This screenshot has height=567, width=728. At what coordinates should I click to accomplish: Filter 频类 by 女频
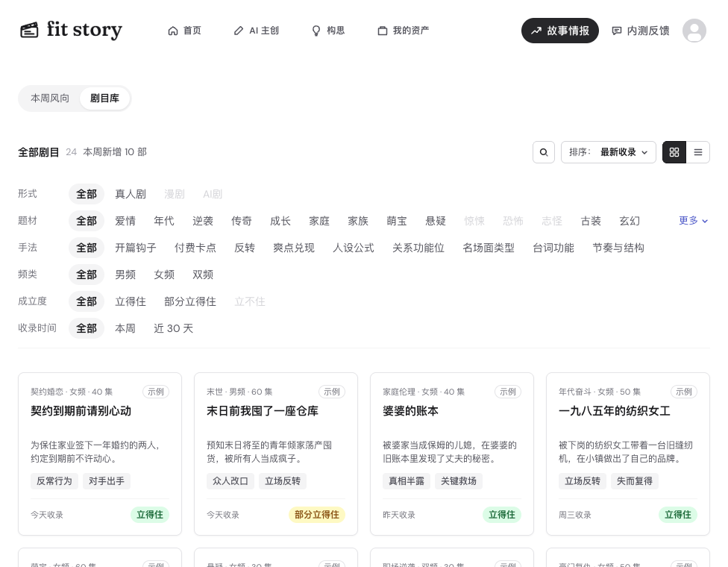tap(164, 275)
